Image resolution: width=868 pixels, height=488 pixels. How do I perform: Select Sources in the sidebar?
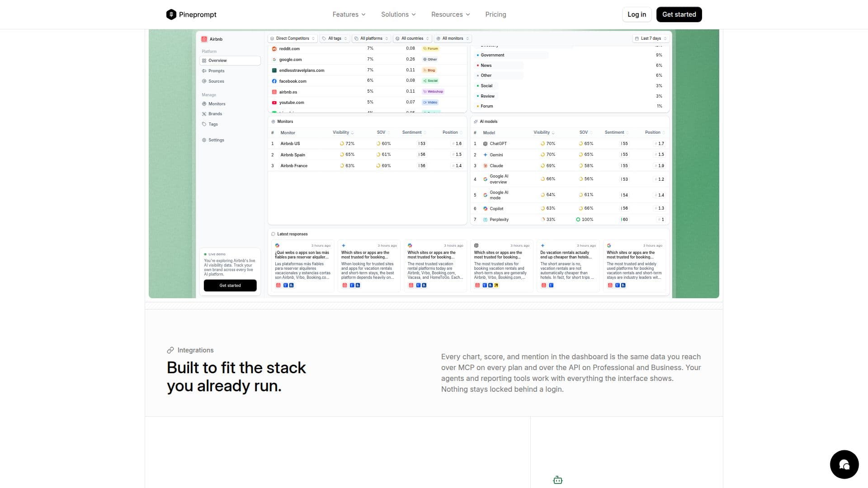pyautogui.click(x=230, y=81)
